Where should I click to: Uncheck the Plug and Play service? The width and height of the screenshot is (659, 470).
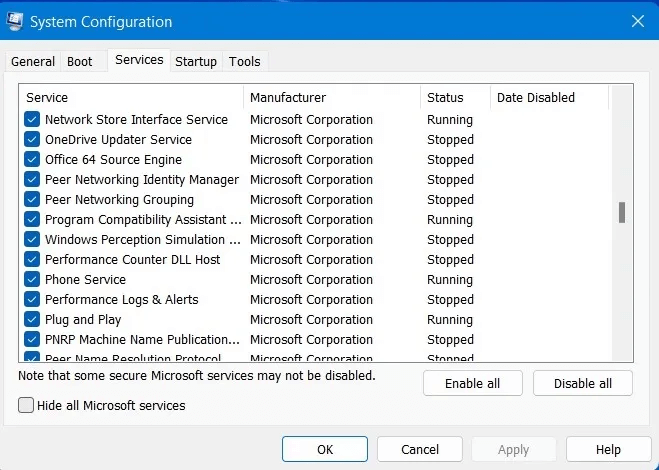(32, 320)
